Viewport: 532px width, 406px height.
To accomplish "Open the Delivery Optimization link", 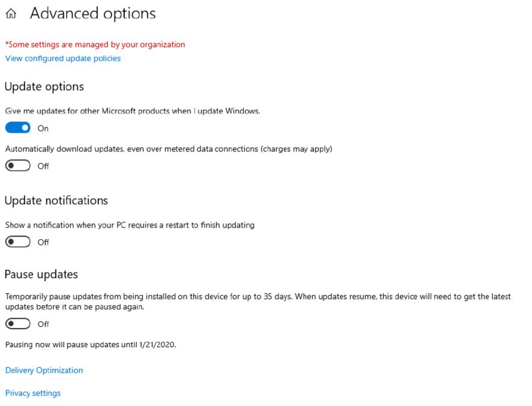I will click(x=44, y=370).
